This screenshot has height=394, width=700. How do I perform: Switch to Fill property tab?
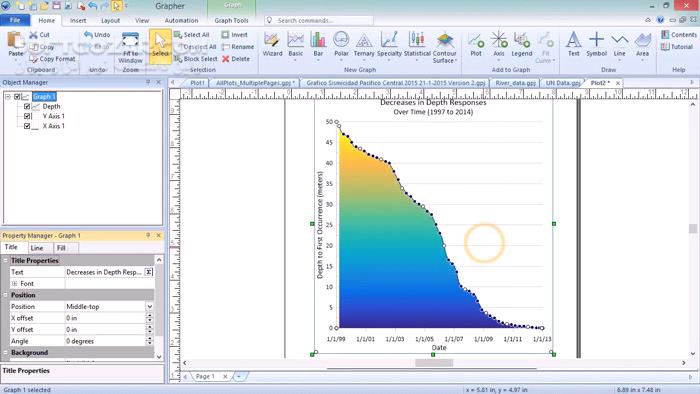(61, 248)
